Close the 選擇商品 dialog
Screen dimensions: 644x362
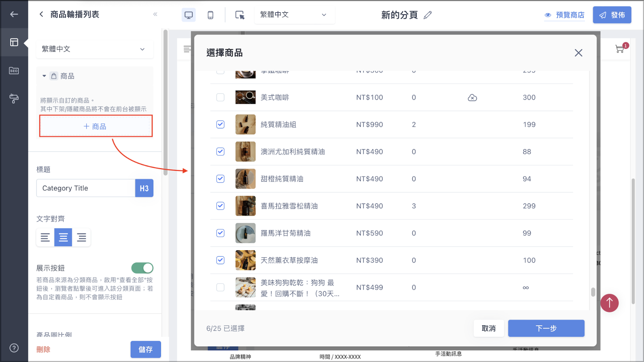(578, 53)
